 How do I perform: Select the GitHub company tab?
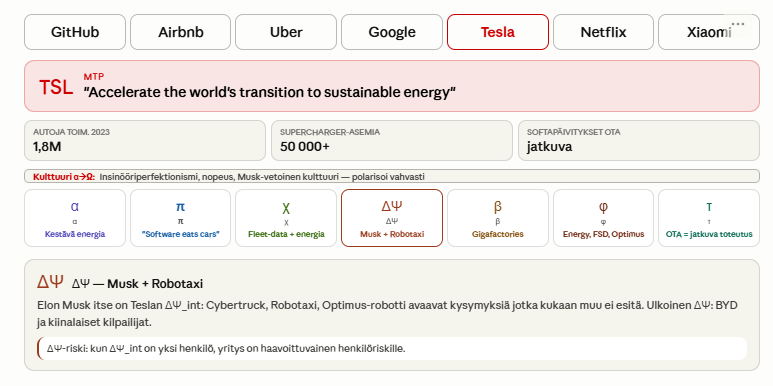75,32
